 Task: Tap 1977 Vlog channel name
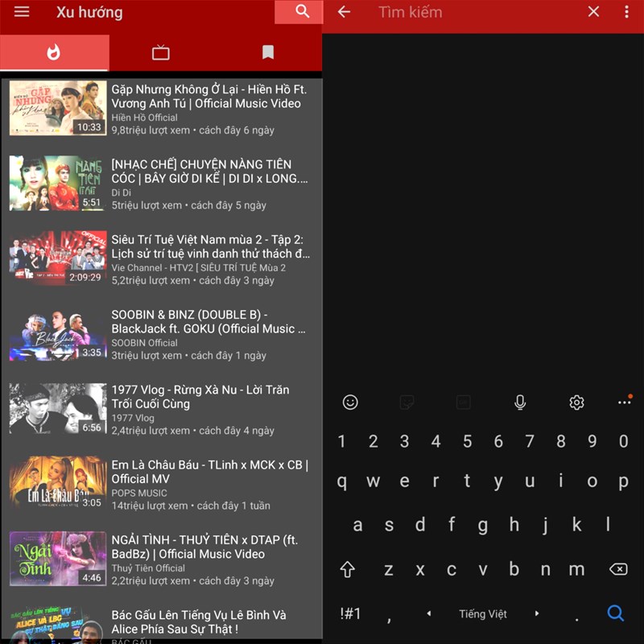133,418
